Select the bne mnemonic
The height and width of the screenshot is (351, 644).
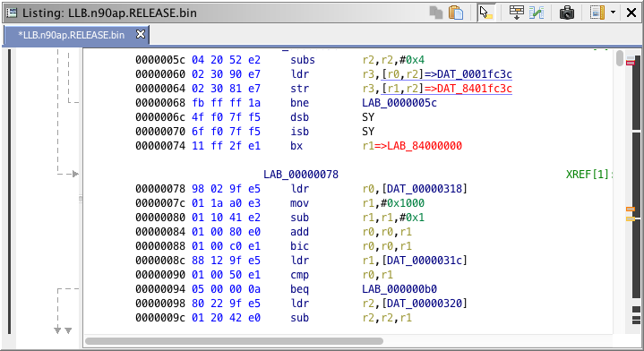coord(300,103)
